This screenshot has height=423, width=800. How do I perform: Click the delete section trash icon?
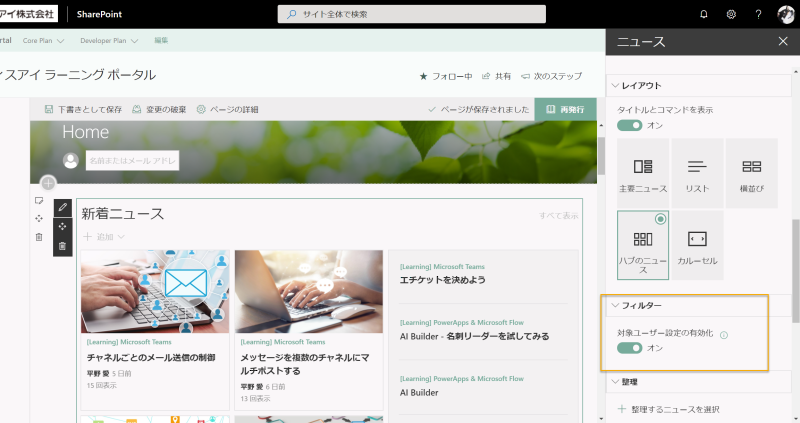[39, 237]
